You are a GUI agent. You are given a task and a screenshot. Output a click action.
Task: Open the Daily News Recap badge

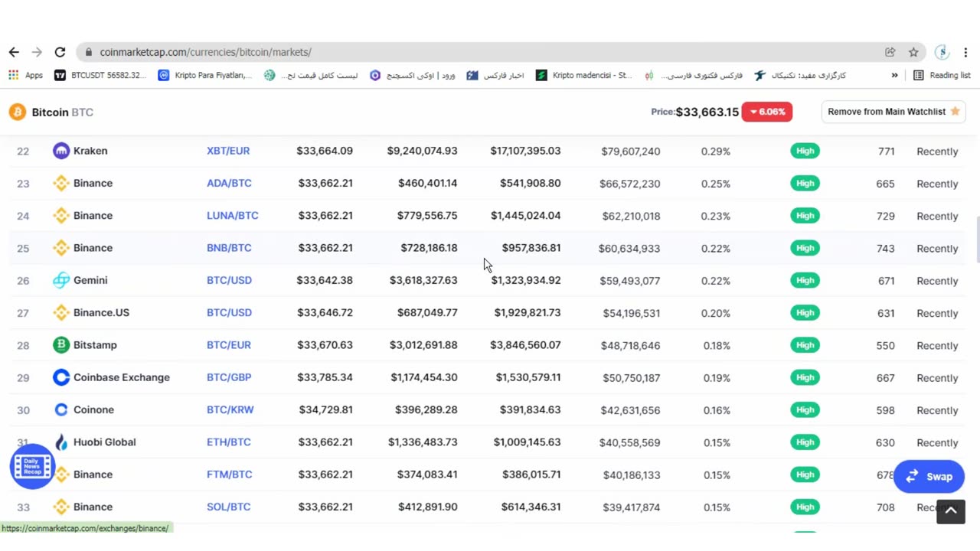pos(32,465)
